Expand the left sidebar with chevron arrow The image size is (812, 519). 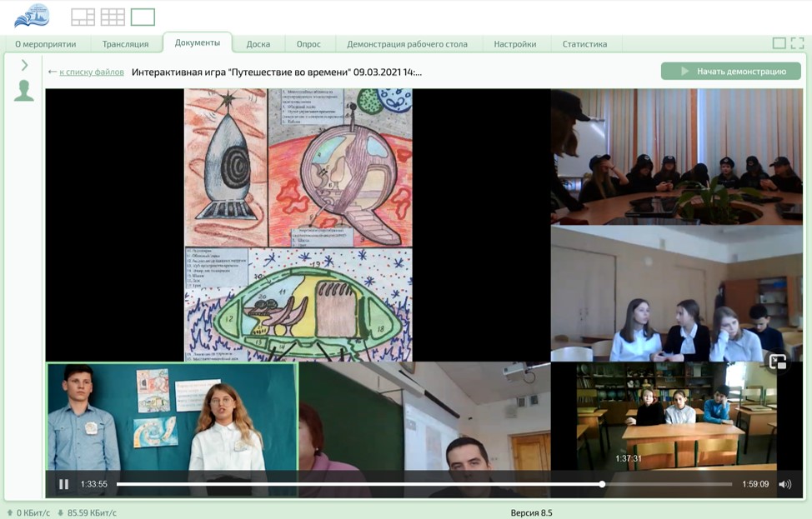coord(24,65)
